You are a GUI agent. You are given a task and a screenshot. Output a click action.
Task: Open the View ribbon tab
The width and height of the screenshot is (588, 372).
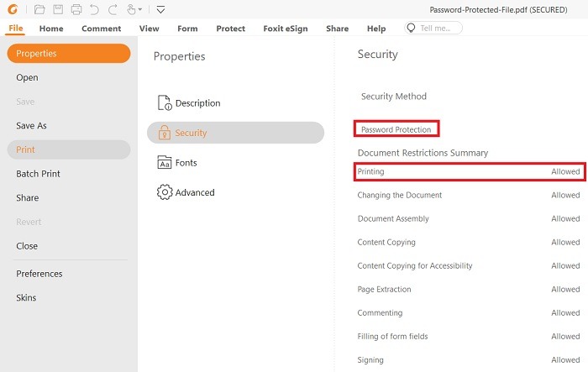tap(150, 29)
